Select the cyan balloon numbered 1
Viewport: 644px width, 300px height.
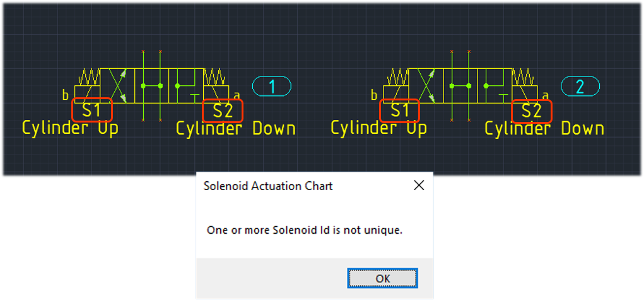[x=271, y=87]
